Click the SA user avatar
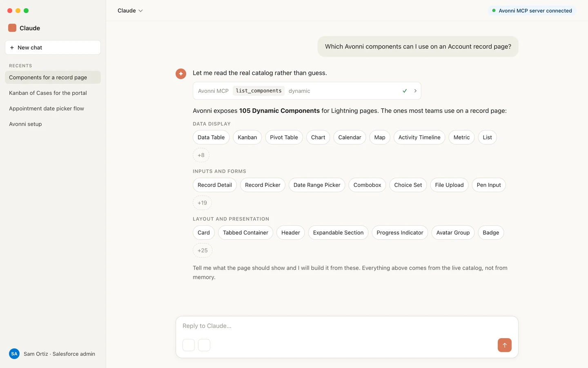The image size is (588, 368). (x=14, y=354)
